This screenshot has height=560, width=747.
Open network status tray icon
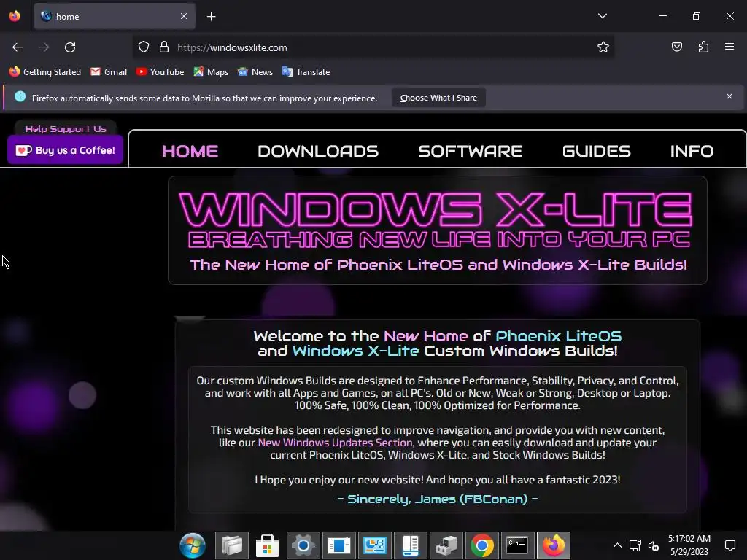tap(635, 545)
